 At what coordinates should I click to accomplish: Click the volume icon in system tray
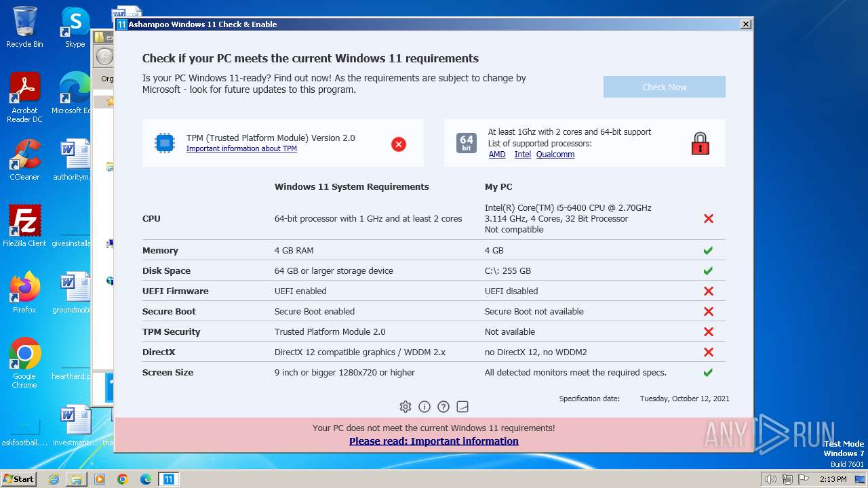[771, 479]
